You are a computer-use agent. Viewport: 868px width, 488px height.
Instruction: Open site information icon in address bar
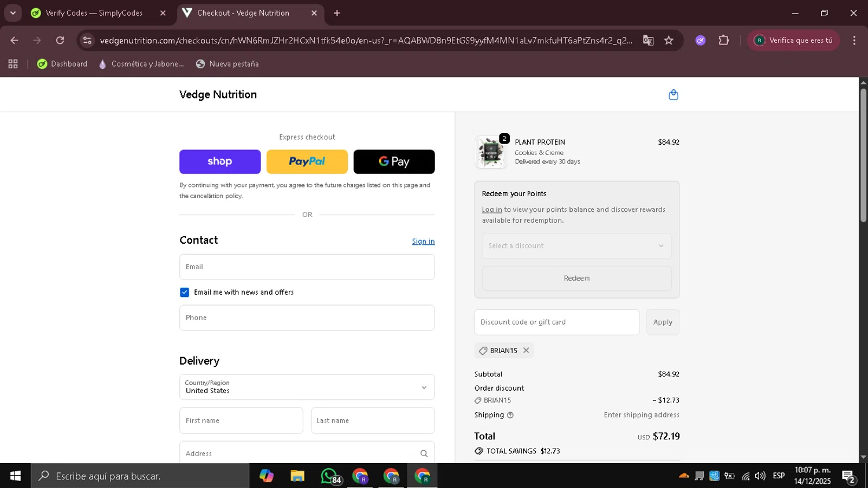pyautogui.click(x=87, y=41)
